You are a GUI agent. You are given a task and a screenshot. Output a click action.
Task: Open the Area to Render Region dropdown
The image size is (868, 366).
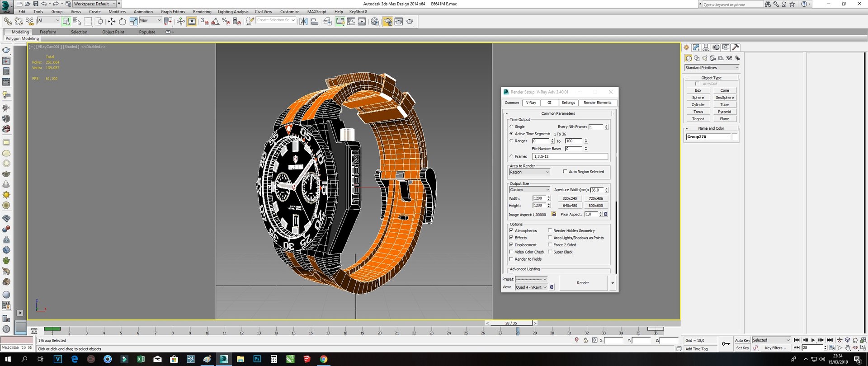529,172
